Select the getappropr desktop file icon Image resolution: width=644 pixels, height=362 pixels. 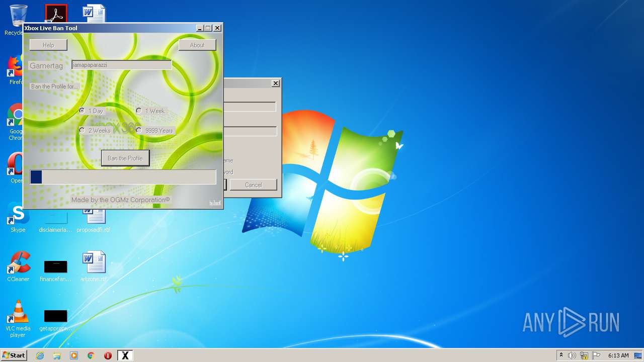[x=55, y=320]
